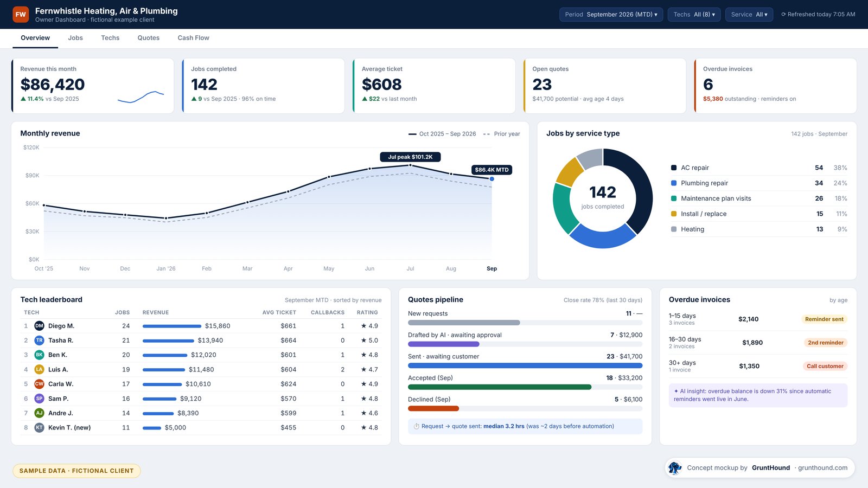This screenshot has width=868, height=488.
Task: Click the Overdue invoices $5,380 outstanding amount
Action: 713,99
